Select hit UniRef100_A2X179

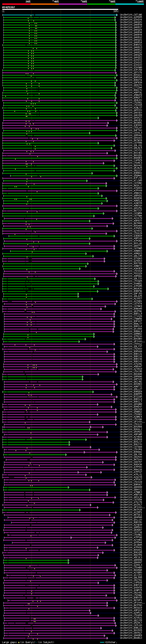coord(131,218)
